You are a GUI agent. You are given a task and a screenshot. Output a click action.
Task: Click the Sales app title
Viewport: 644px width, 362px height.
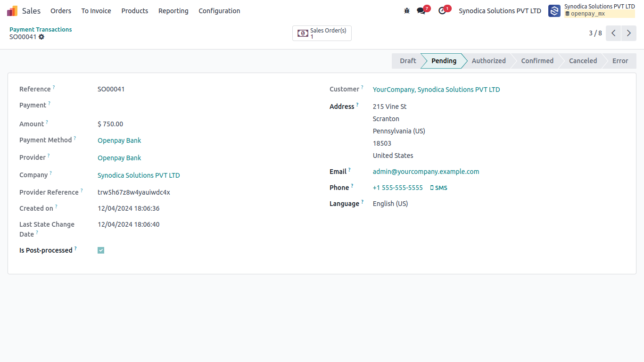[32, 11]
